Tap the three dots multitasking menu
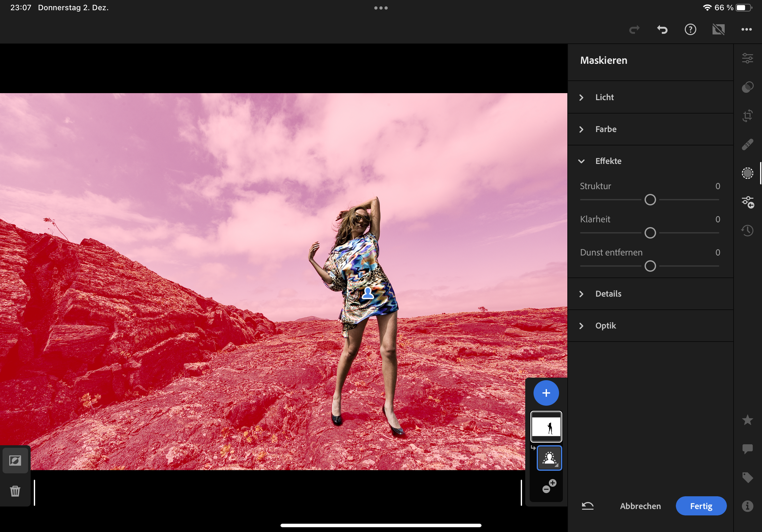Viewport: 762px width, 532px height. click(381, 8)
